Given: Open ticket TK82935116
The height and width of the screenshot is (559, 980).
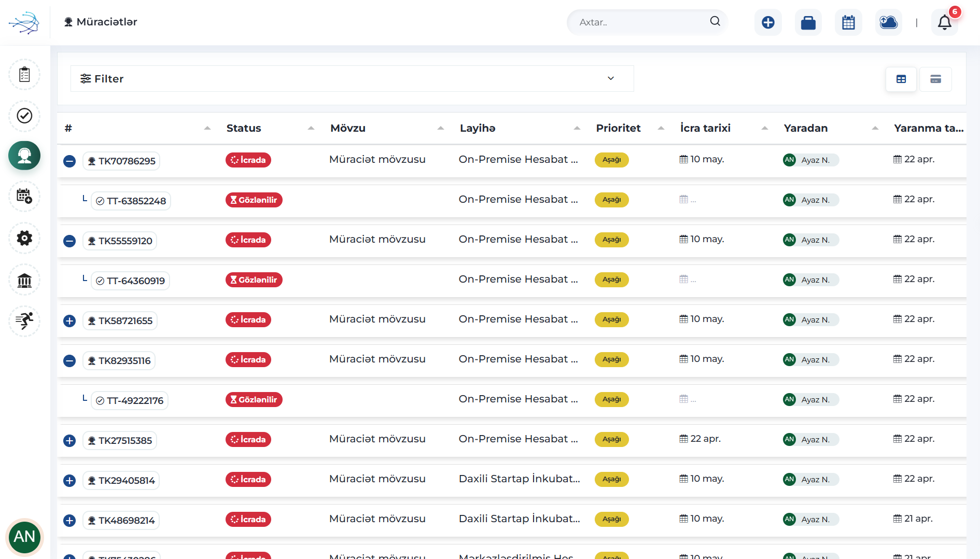Looking at the screenshot, I should [x=119, y=361].
